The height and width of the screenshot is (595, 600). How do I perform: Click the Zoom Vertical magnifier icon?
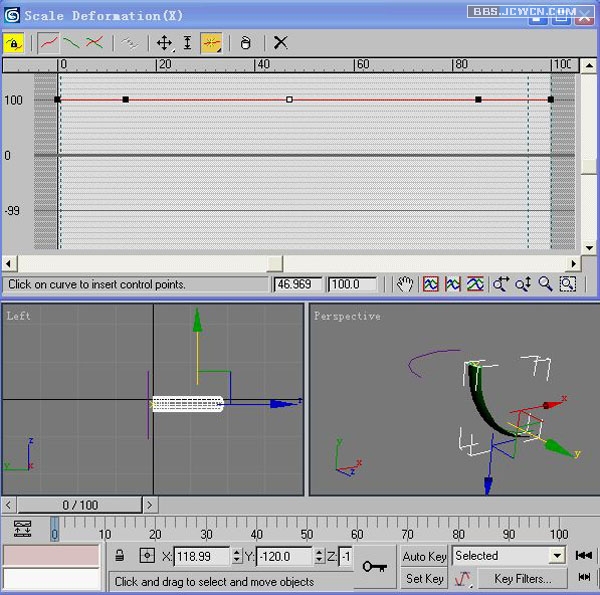point(523,284)
